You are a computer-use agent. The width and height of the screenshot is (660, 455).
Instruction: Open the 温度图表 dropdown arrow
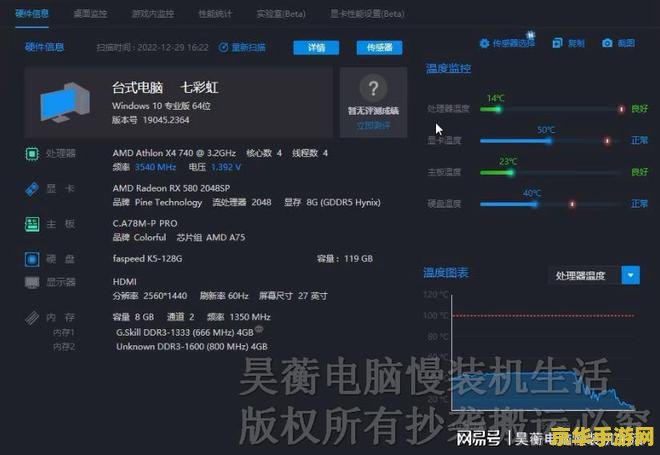(631, 275)
